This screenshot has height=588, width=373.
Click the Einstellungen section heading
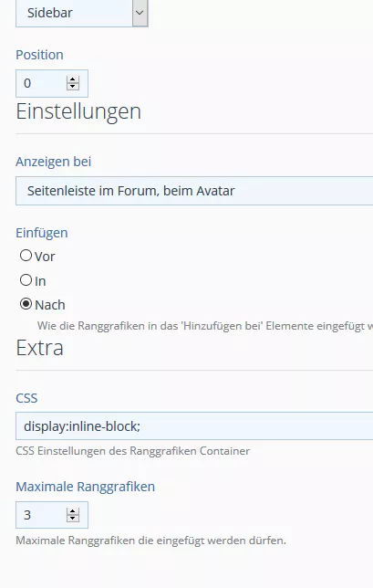click(78, 111)
